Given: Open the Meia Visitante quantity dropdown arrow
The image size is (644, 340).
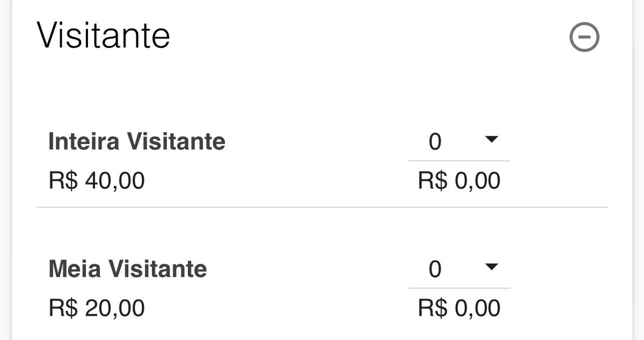Looking at the screenshot, I should (491, 267).
